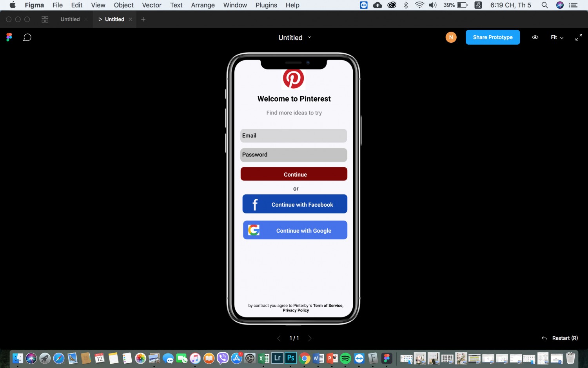This screenshot has height=368, width=588.
Task: Add a new tab with plus icon
Action: point(143,19)
